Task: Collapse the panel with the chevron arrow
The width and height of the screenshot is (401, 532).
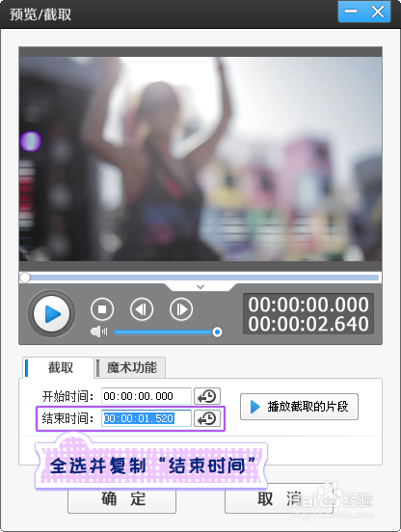Action: [x=200, y=287]
